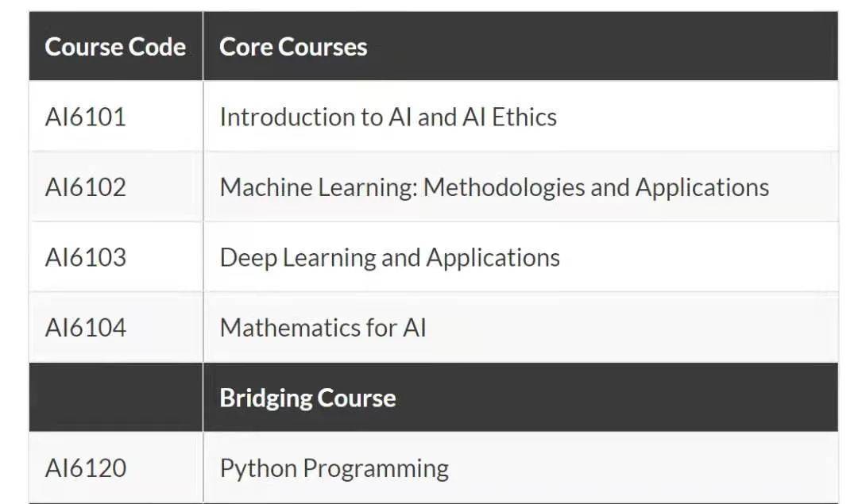
Task: Select the AI6101 course code cell
Action: (86, 117)
